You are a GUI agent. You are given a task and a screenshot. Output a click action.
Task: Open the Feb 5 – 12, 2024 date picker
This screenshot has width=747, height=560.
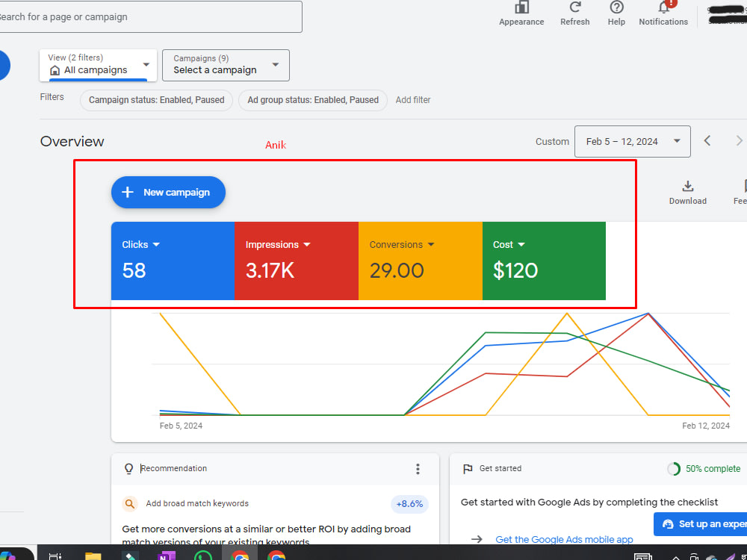pyautogui.click(x=632, y=141)
